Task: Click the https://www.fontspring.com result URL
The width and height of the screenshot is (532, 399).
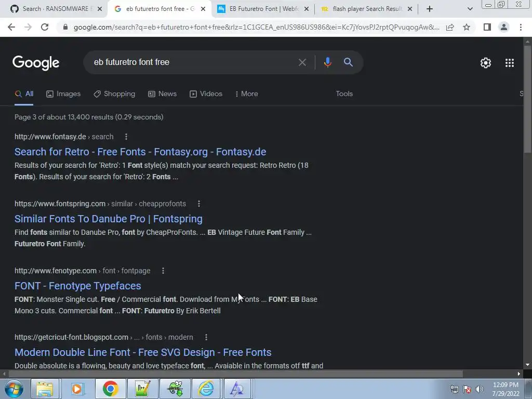Action: (x=60, y=204)
